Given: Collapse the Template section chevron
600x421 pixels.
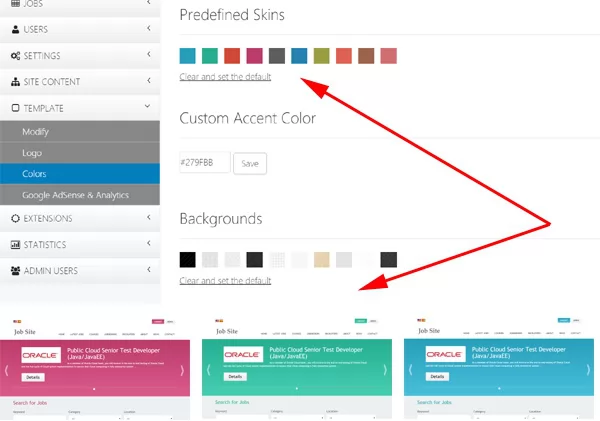Looking at the screenshot, I should tap(148, 107).
